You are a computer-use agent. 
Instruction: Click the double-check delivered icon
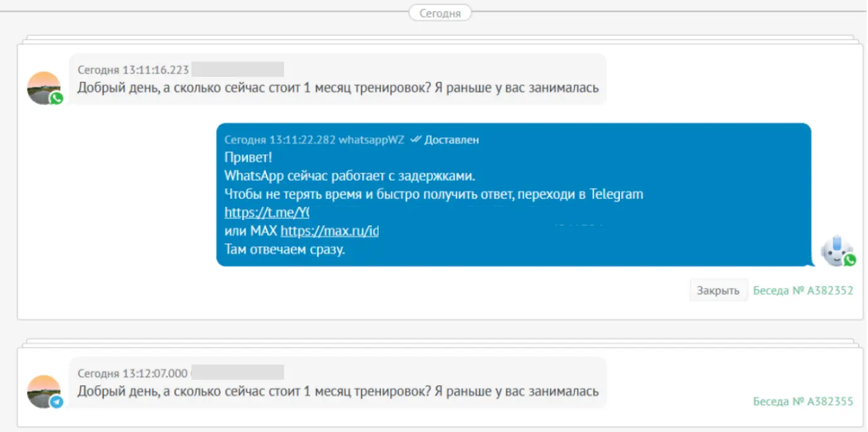(x=415, y=140)
